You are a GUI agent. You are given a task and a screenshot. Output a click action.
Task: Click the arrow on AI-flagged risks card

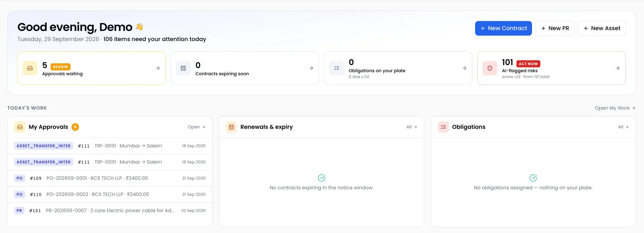(618, 68)
